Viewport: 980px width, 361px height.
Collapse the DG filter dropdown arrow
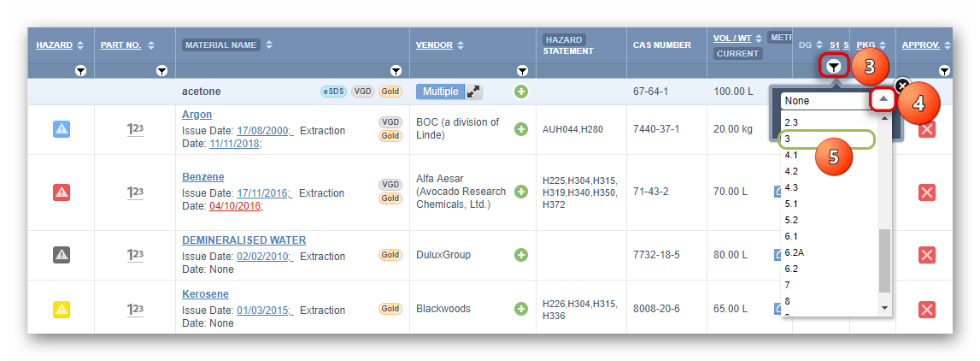point(883,100)
